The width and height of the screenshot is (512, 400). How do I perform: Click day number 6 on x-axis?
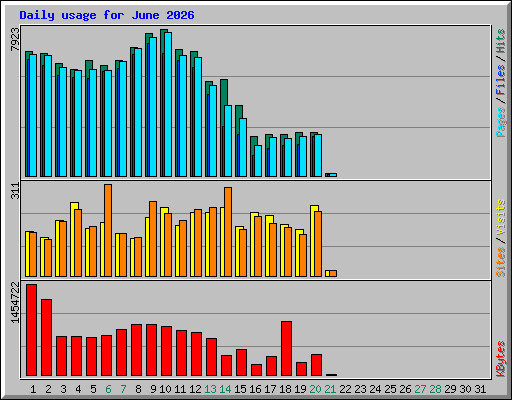(108, 389)
